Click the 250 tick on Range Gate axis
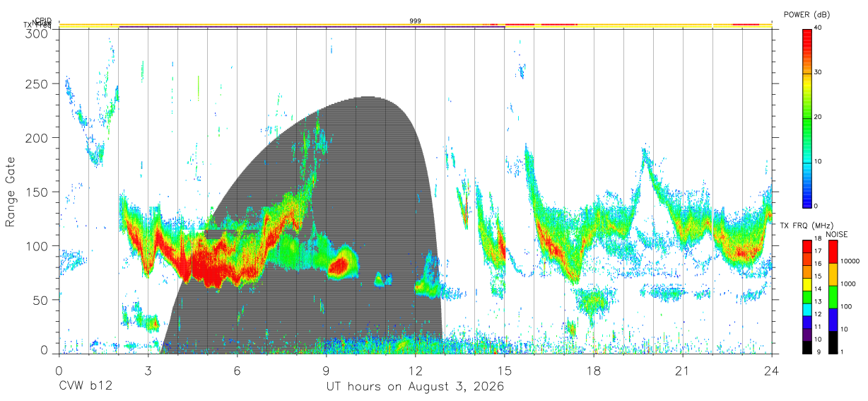The height and width of the screenshot is (401, 868). tap(37, 84)
